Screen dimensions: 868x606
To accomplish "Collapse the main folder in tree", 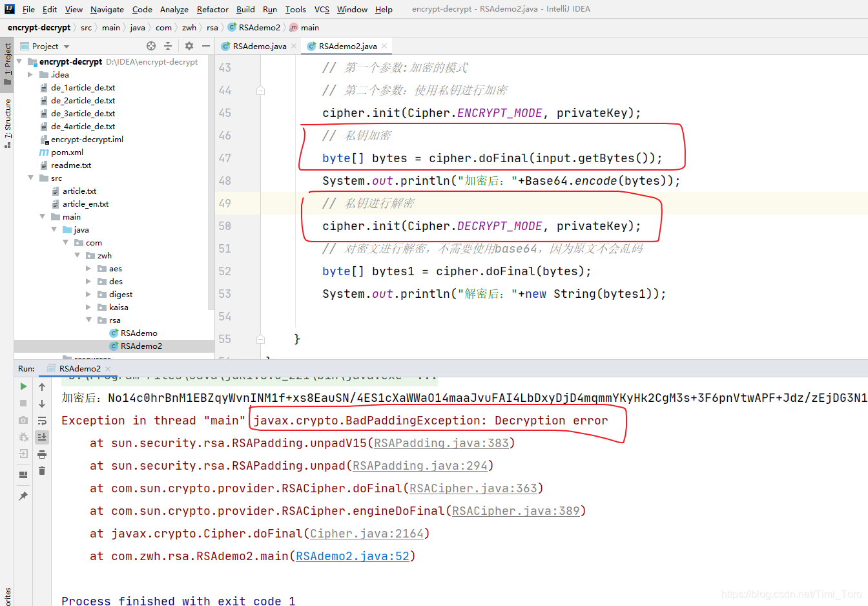I will [42, 216].
